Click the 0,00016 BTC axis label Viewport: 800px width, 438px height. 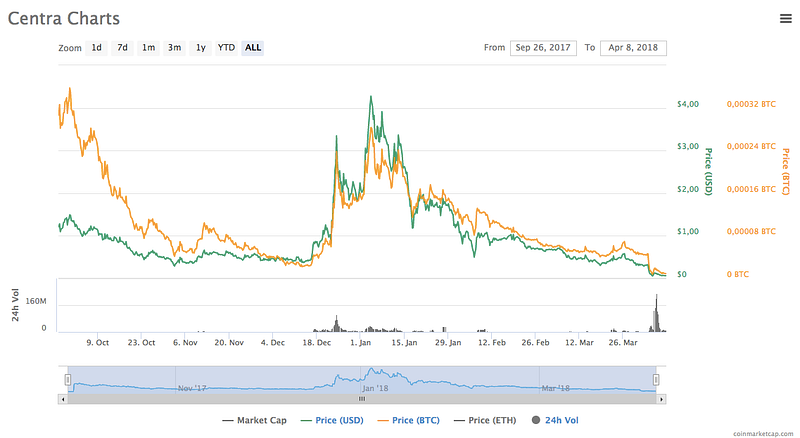click(751, 189)
